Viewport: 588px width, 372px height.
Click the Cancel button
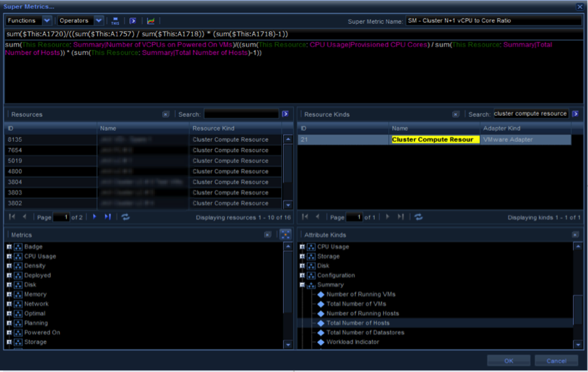[x=556, y=360]
